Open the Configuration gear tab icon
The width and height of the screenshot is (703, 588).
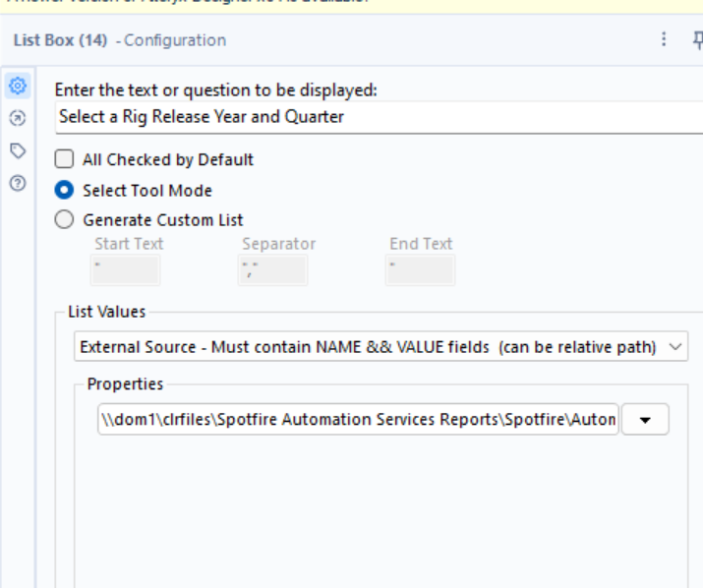[x=18, y=86]
